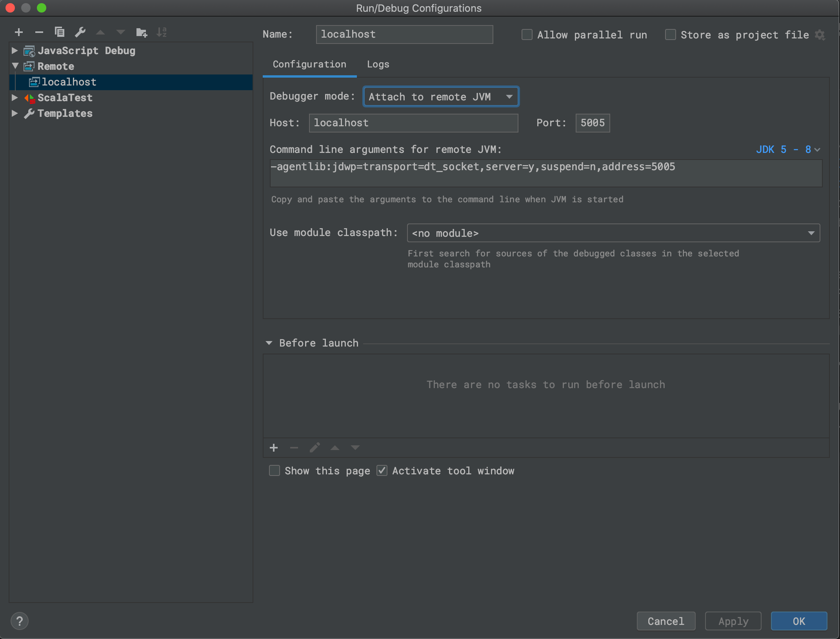840x639 pixels.
Task: Open the gear settings next to Store as project file
Action: 820,35
